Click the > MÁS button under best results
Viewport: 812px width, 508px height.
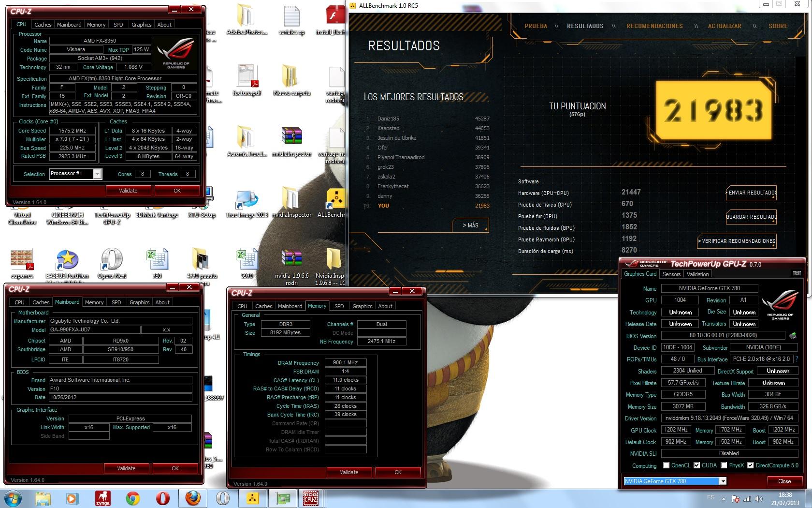tap(470, 225)
